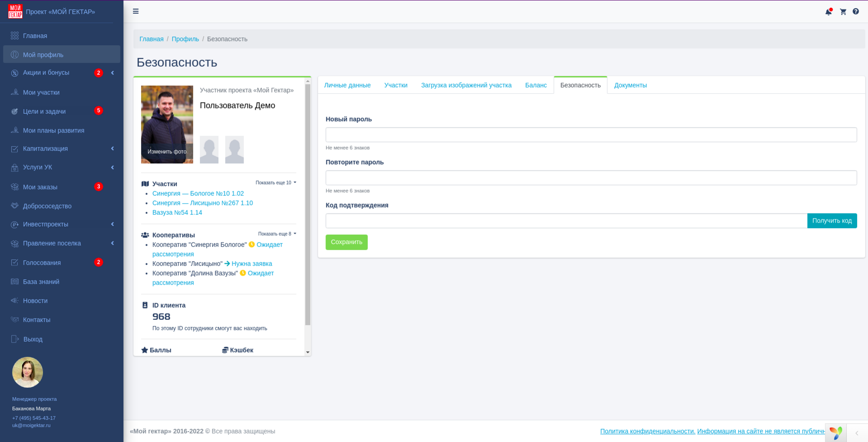Click the colorful chat widget icon
Viewport: 868px width, 442px height.
(836, 433)
